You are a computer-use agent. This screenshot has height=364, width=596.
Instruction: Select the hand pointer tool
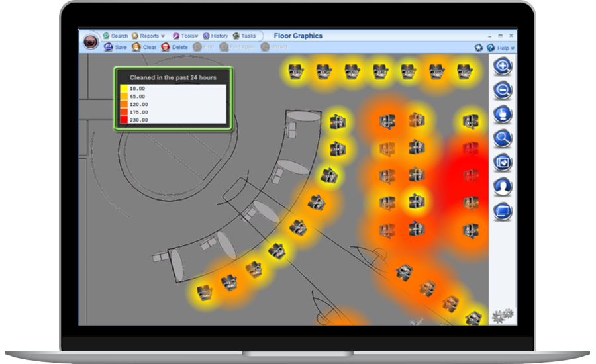coord(503,114)
